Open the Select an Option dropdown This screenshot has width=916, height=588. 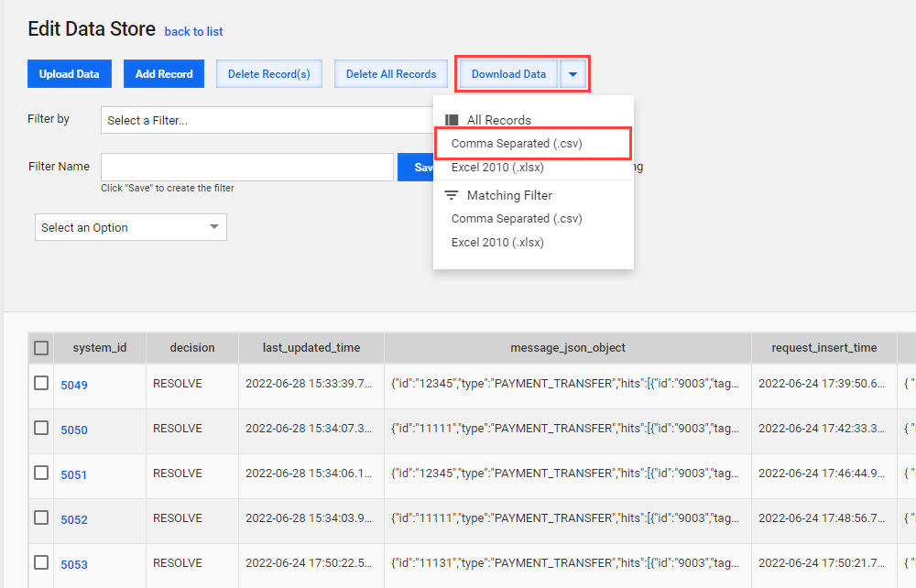point(131,228)
